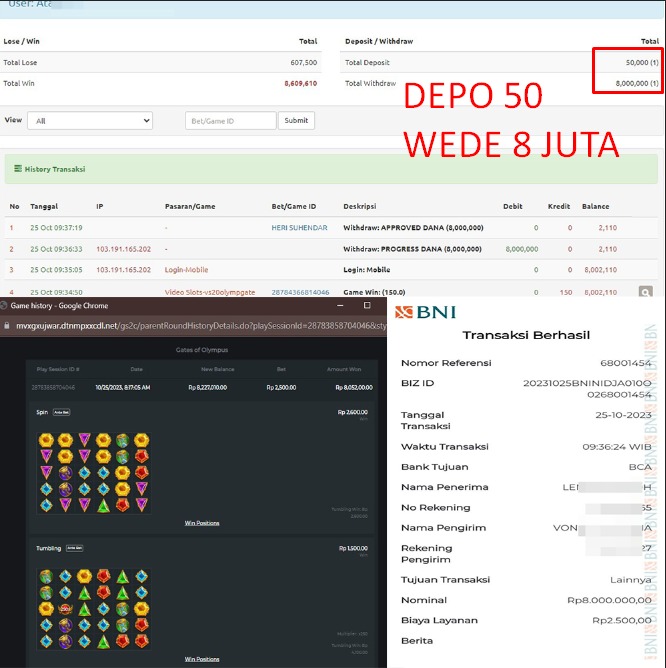This screenshot has width=666, height=668.
Task: Click the Spin reel grid thumbnail
Action: click(x=94, y=472)
